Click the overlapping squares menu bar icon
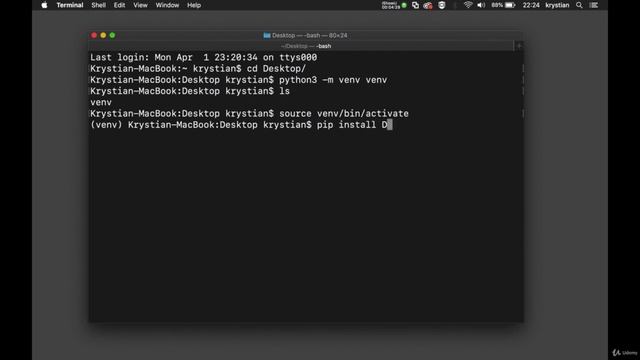 416,5
